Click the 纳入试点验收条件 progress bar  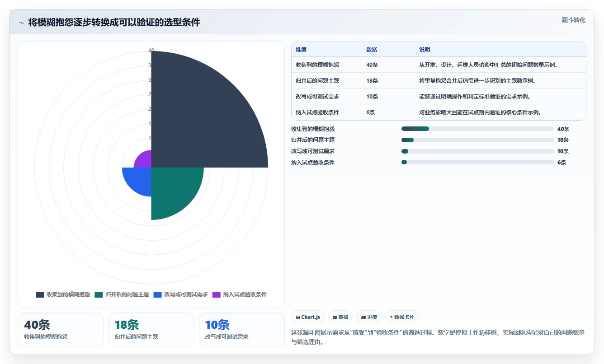pos(477,162)
